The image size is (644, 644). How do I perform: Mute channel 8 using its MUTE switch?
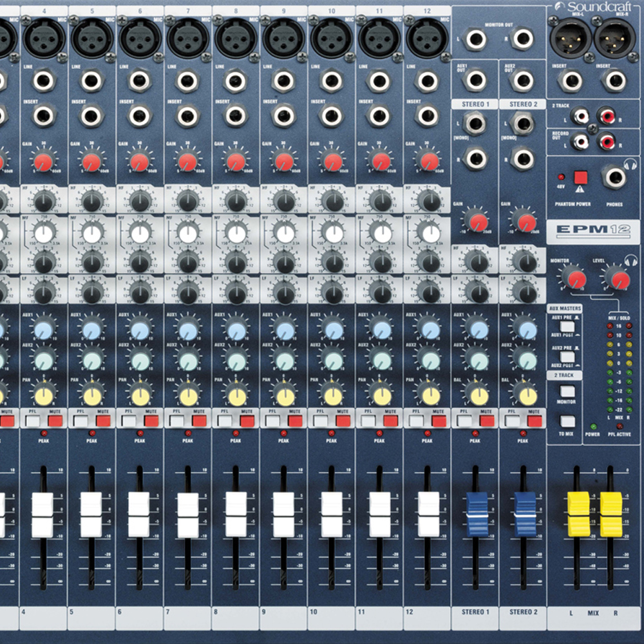pos(247,421)
